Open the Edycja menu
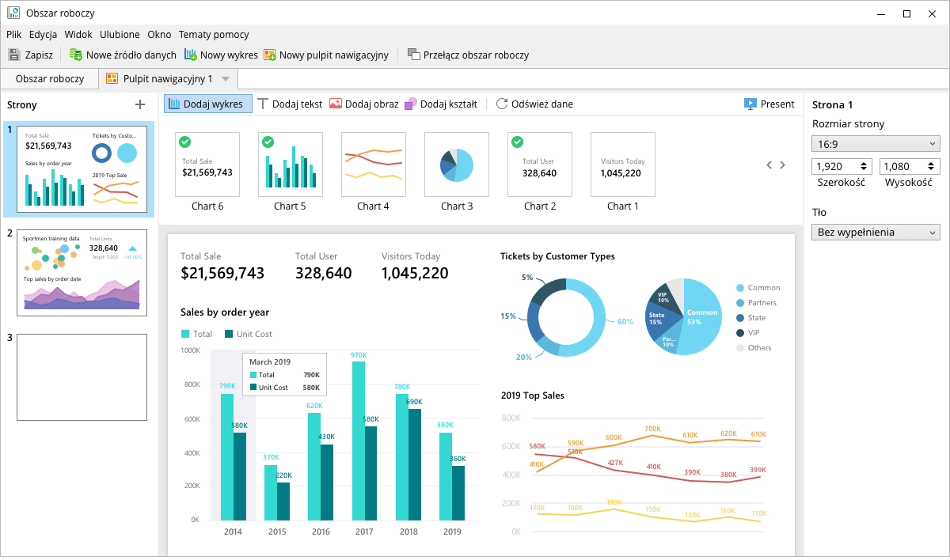Screen dimensions: 950x560 coord(43,34)
